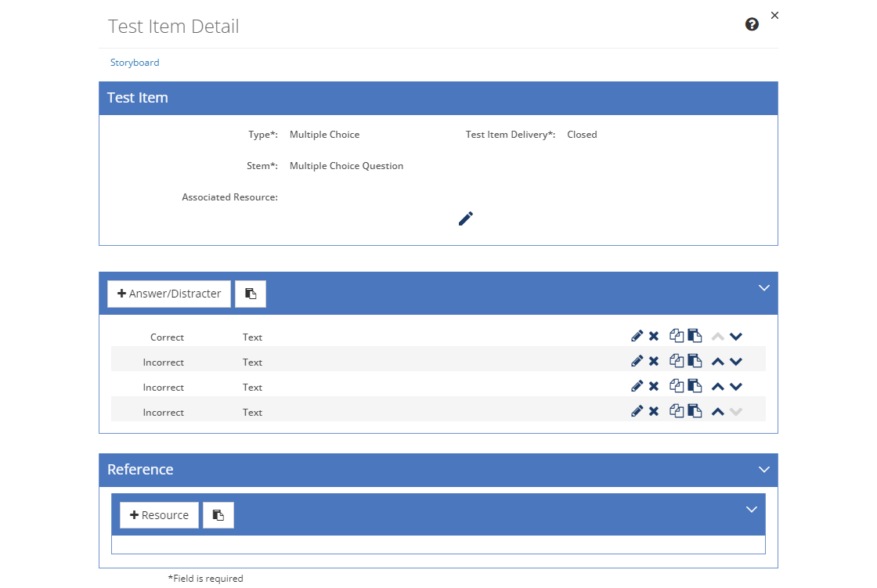Copy the Correct answer row
877x588 pixels.
tap(677, 336)
